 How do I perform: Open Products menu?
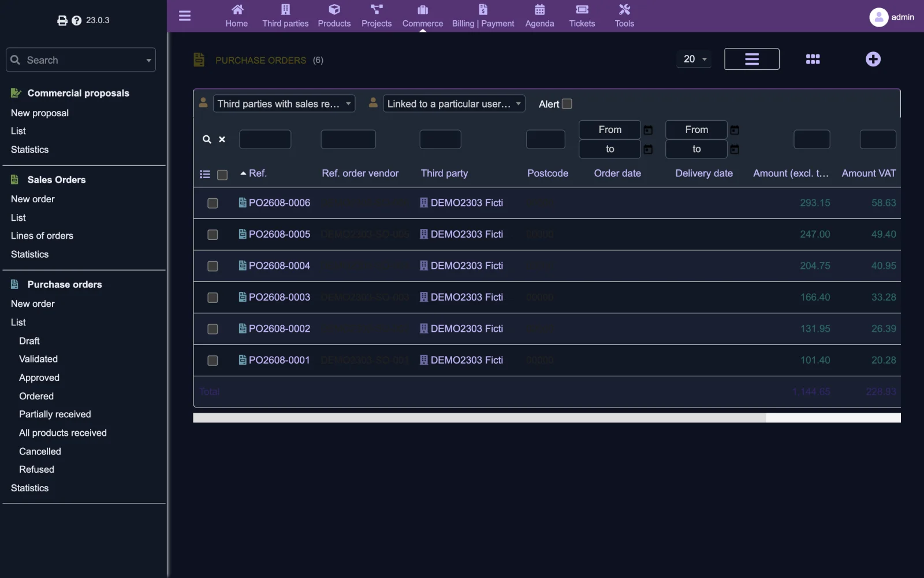(x=334, y=16)
